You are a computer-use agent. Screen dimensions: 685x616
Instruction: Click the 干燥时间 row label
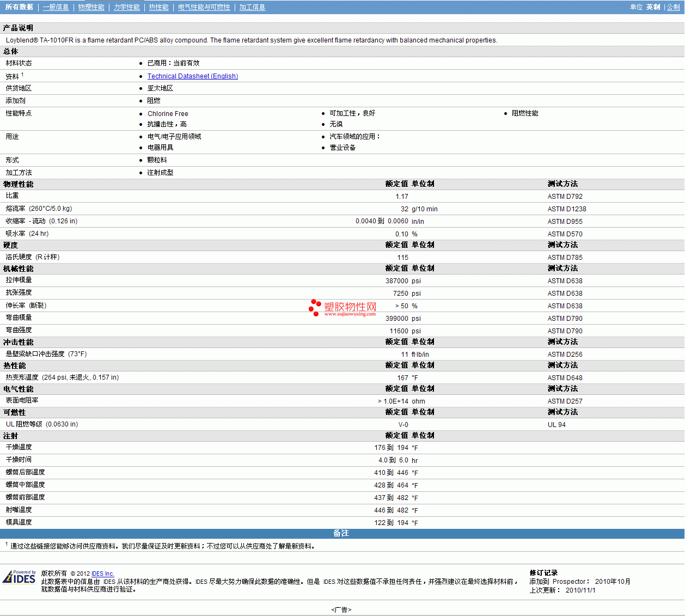point(19,460)
